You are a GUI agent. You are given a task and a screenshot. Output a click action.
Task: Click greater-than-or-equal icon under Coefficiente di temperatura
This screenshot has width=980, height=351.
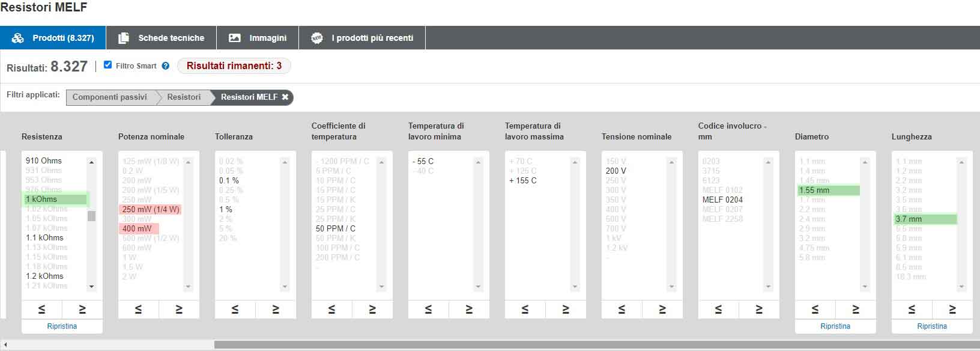[x=372, y=309]
